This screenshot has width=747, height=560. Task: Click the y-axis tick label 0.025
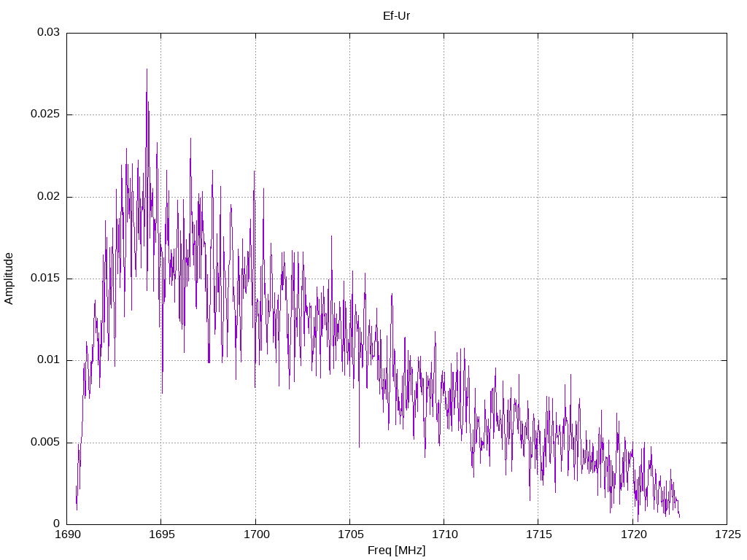tap(45, 114)
